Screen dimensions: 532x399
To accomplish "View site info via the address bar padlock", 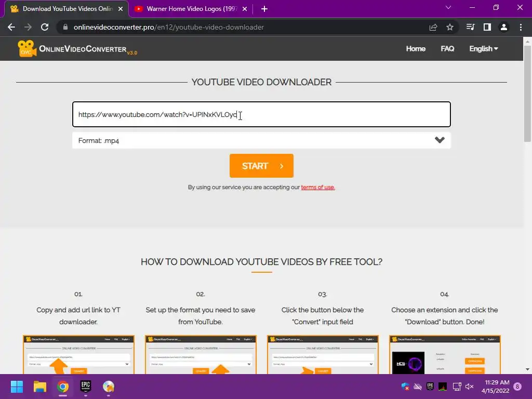I will 65,27.
